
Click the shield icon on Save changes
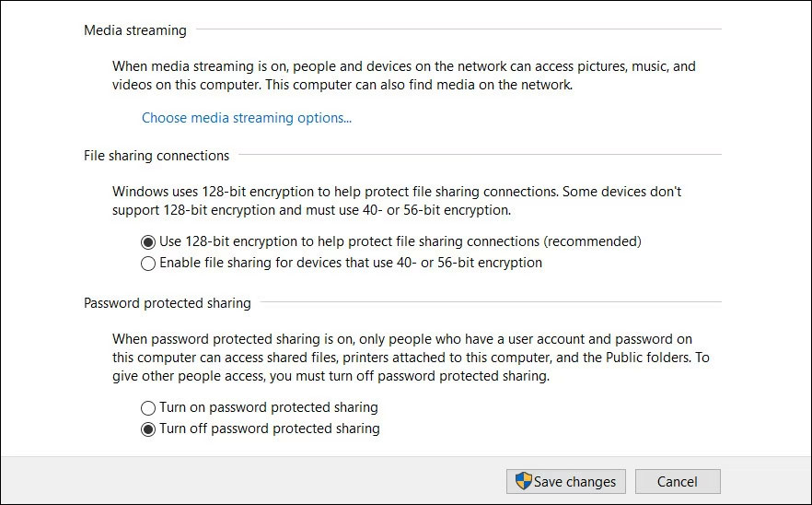tap(523, 481)
